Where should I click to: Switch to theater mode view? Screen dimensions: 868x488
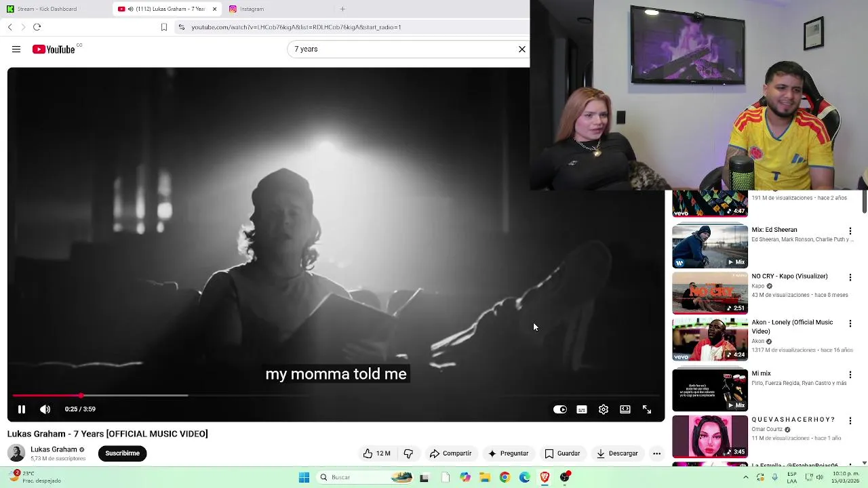pos(625,409)
